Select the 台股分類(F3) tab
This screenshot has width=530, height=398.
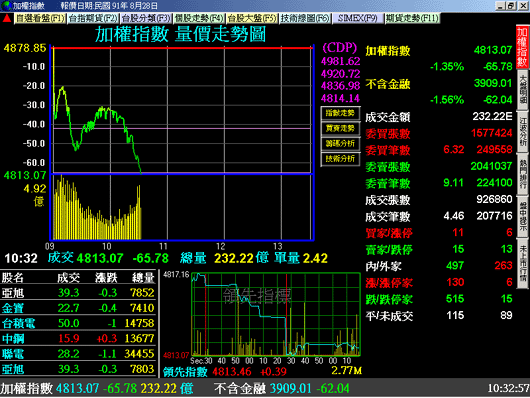(x=146, y=18)
